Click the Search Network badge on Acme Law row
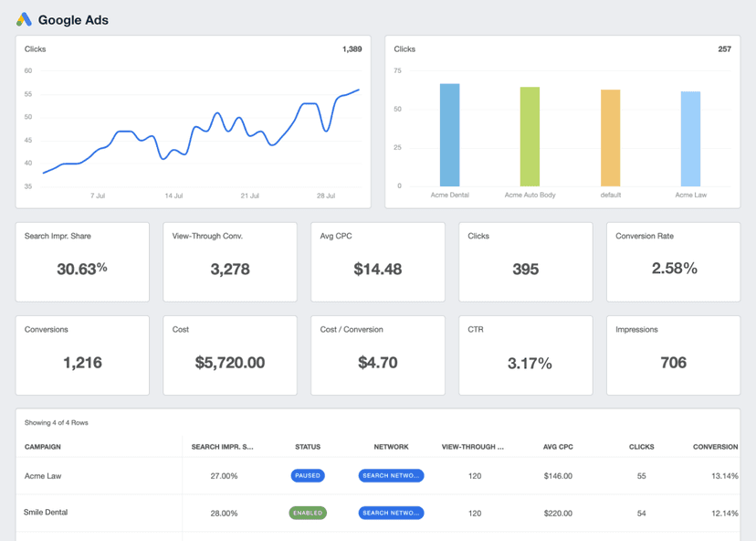 [391, 475]
